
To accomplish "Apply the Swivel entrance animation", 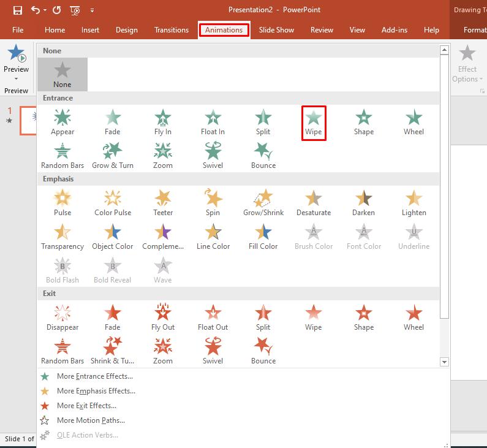I will [213, 156].
